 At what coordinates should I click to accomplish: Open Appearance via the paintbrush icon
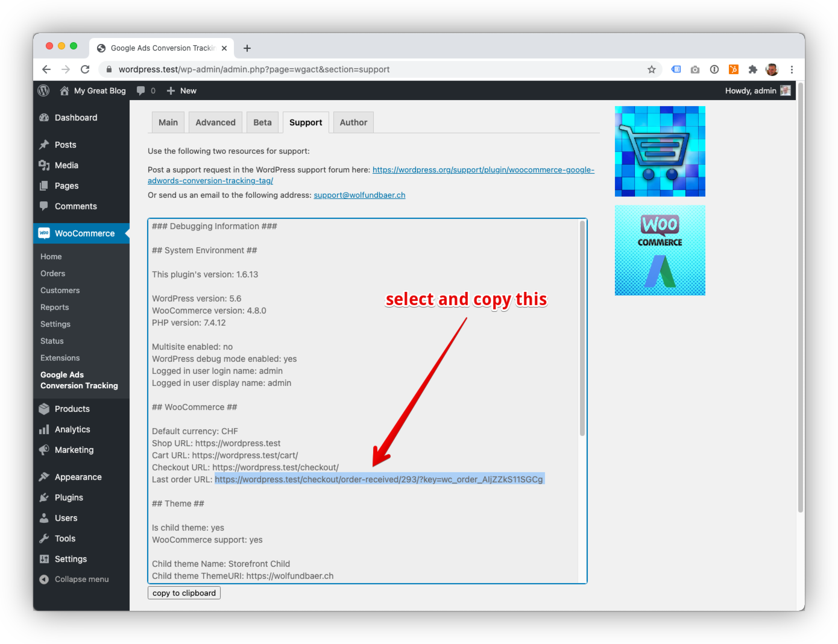45,476
